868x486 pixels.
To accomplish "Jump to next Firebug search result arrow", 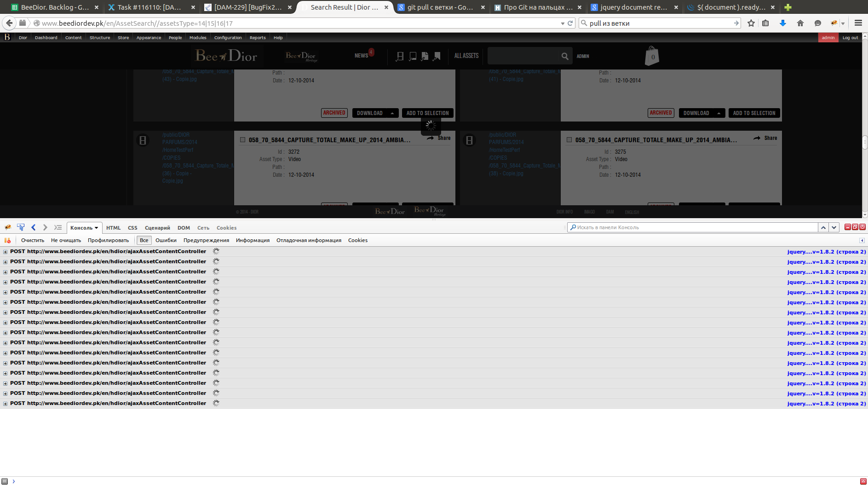I will [x=834, y=227].
